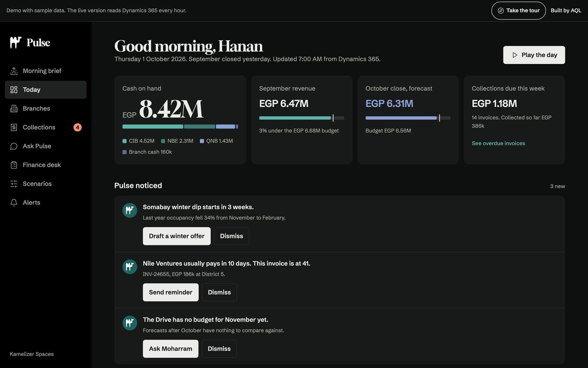This screenshot has width=588, height=368.
Task: Click the Branches building icon
Action: click(x=14, y=109)
